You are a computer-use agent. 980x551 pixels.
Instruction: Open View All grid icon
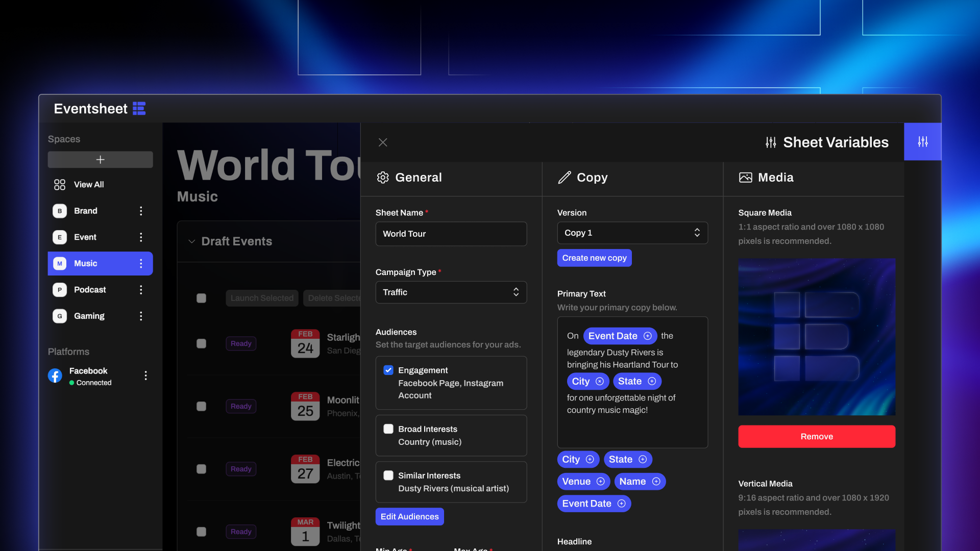coord(60,185)
